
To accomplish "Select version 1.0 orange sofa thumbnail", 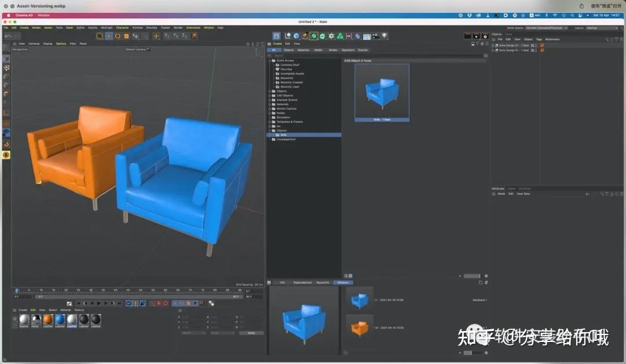I will [360, 327].
